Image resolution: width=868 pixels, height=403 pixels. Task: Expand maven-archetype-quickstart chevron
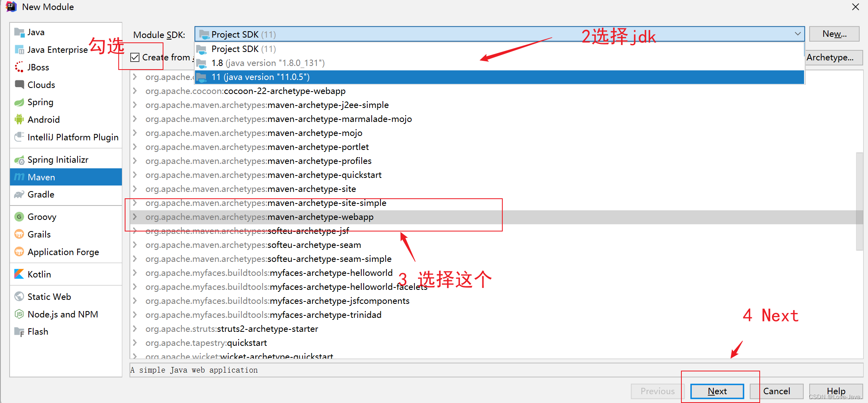pyautogui.click(x=135, y=175)
